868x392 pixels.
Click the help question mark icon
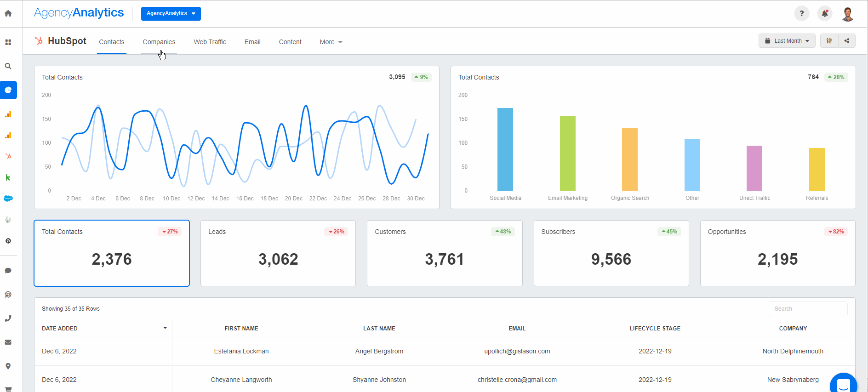pyautogui.click(x=802, y=13)
